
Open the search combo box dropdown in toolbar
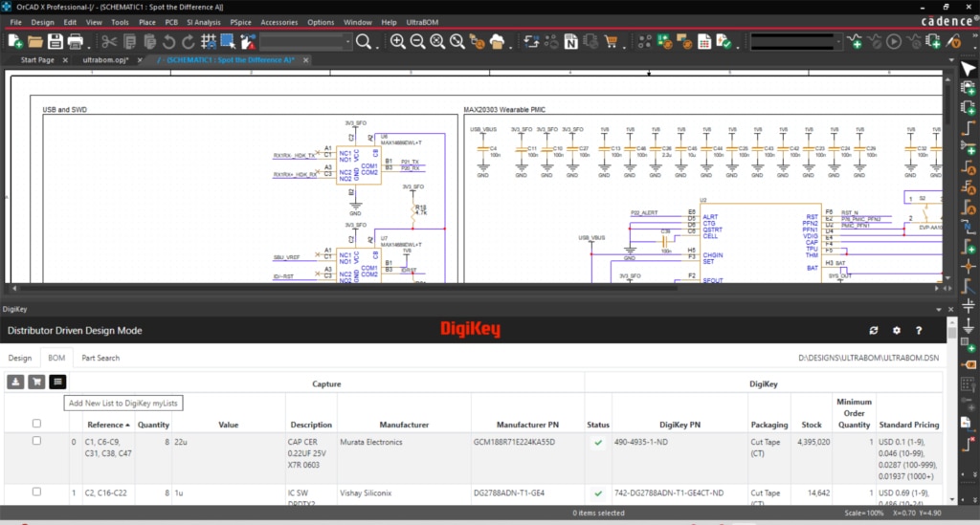coord(345,42)
